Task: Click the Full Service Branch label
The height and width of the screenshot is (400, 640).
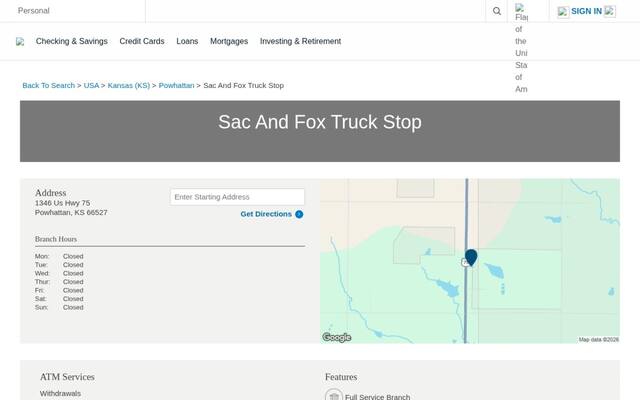Action: pos(378,397)
